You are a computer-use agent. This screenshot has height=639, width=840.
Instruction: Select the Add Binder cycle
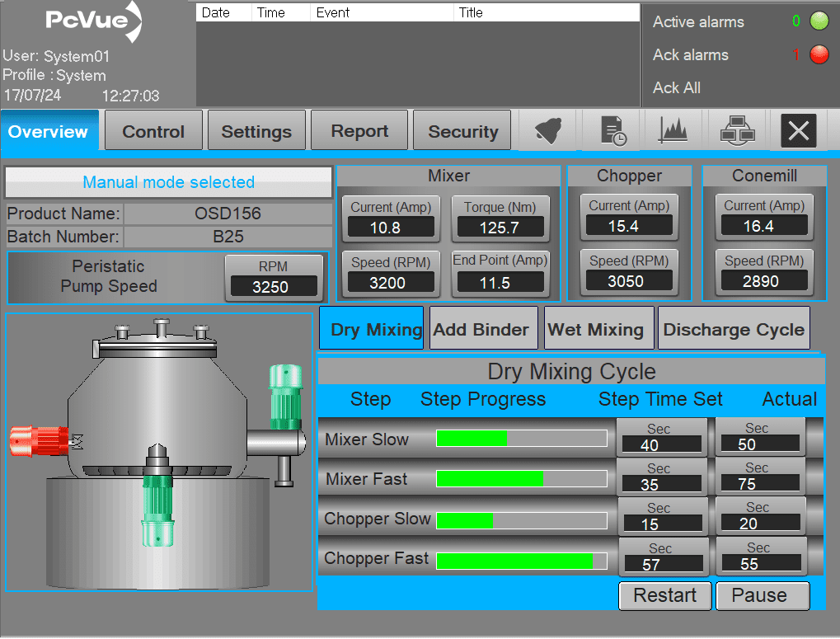tap(482, 330)
